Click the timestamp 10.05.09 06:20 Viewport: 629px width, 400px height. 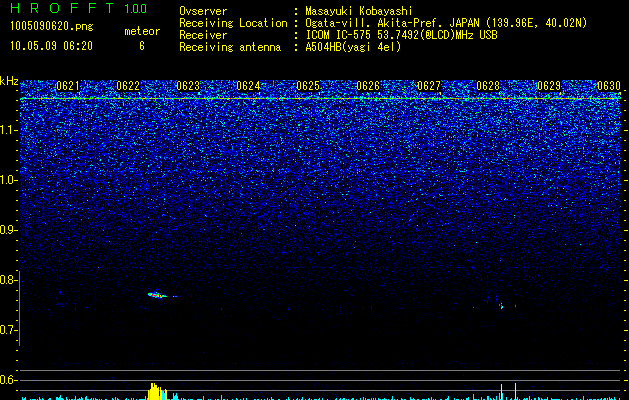(x=51, y=46)
